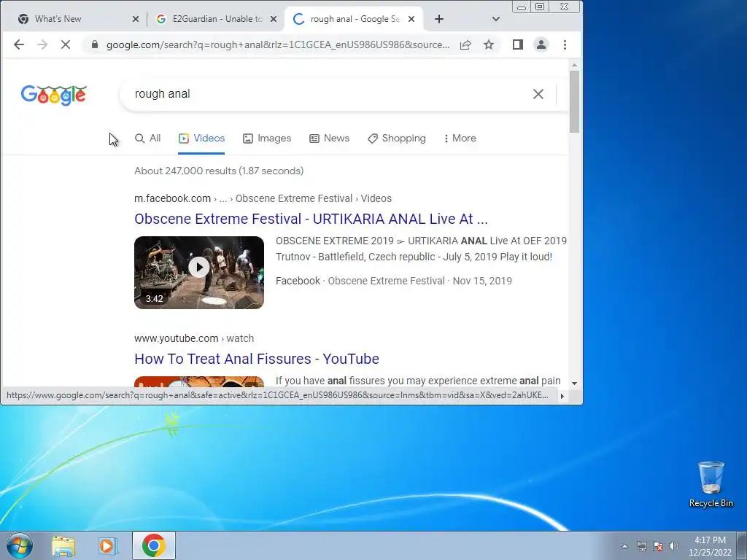747x560 pixels.
Task: Close the E2Guardian tab
Action: tap(274, 19)
